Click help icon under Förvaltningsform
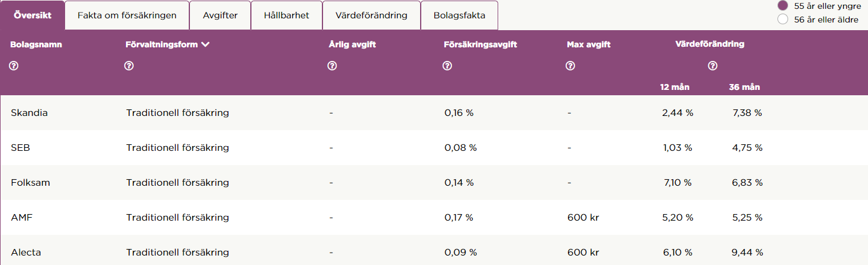 (x=129, y=66)
